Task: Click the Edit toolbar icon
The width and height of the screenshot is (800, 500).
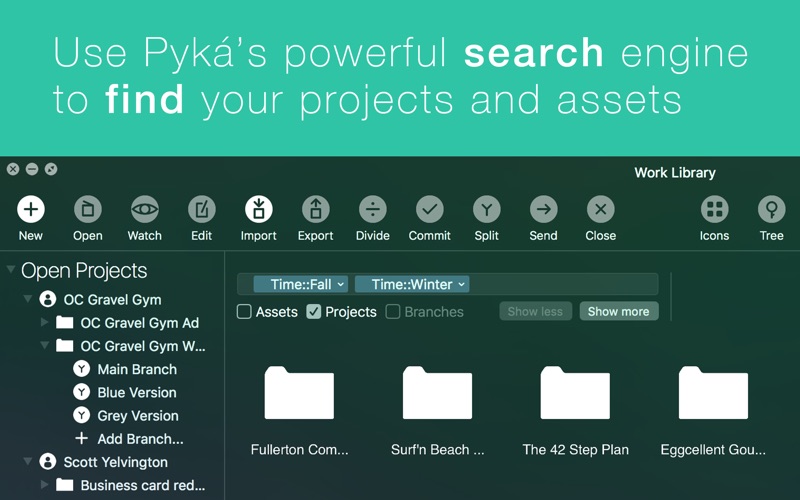Action: [x=202, y=209]
